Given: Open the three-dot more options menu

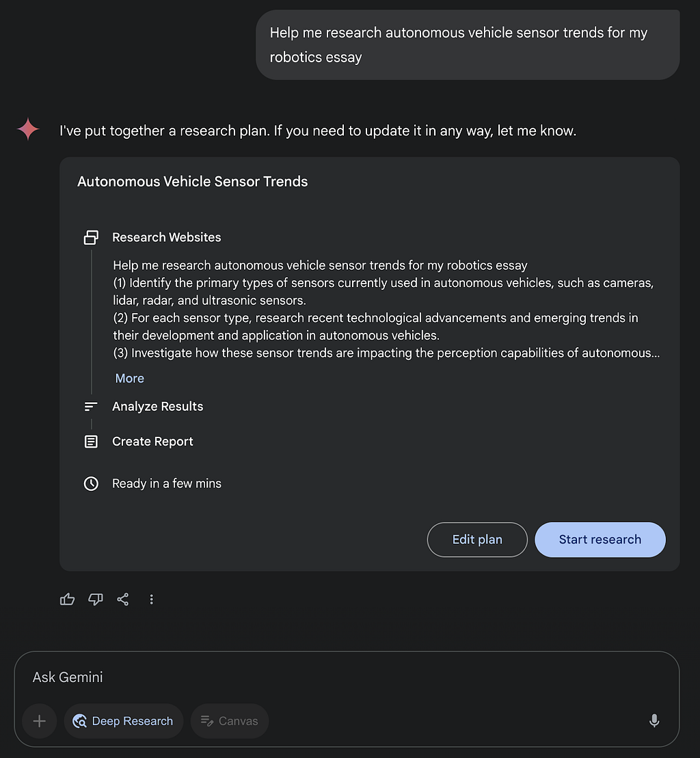Looking at the screenshot, I should 151,599.
